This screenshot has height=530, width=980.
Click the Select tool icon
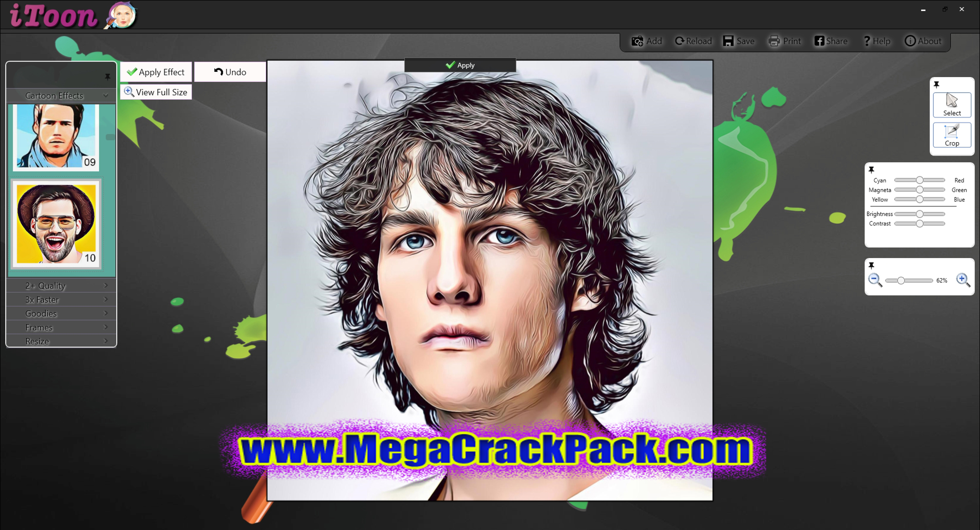coord(951,104)
